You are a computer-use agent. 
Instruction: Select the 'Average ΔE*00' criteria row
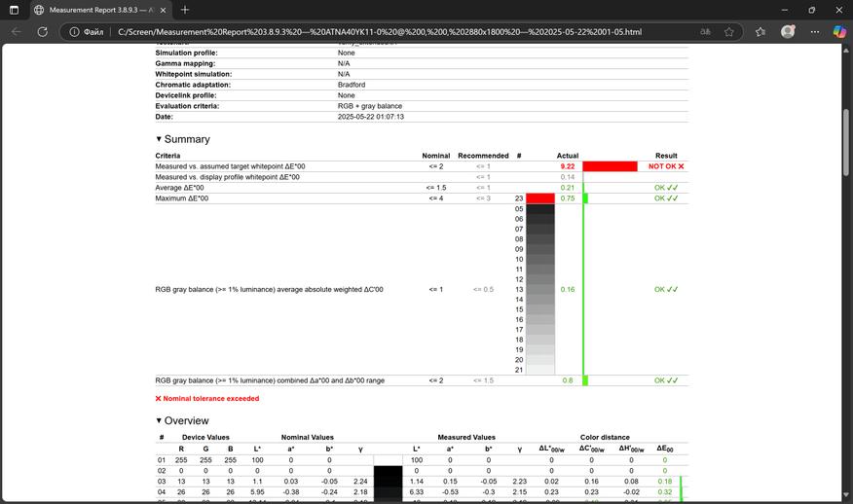pos(422,188)
